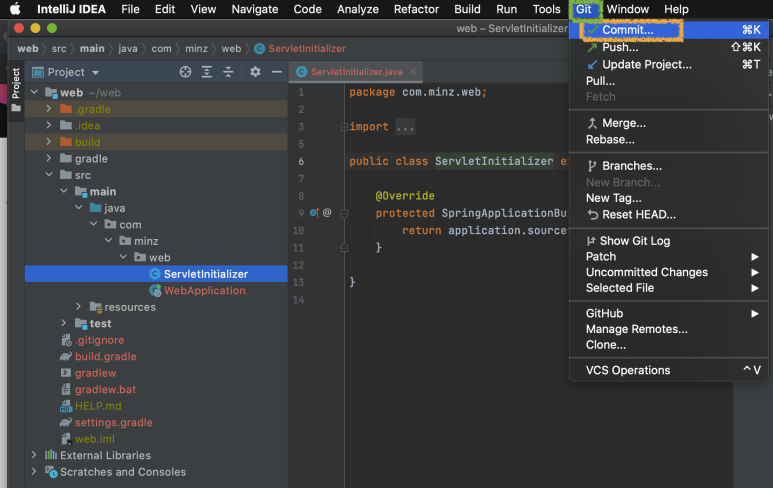
Task: Open the GitHub submenu
Action: 668,314
